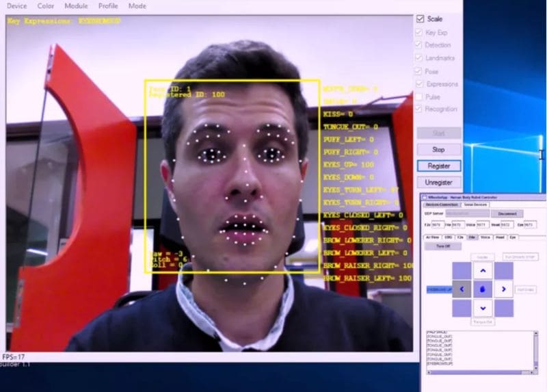
Task: Toggle the Pulse checkbox
Action: [x=418, y=97]
